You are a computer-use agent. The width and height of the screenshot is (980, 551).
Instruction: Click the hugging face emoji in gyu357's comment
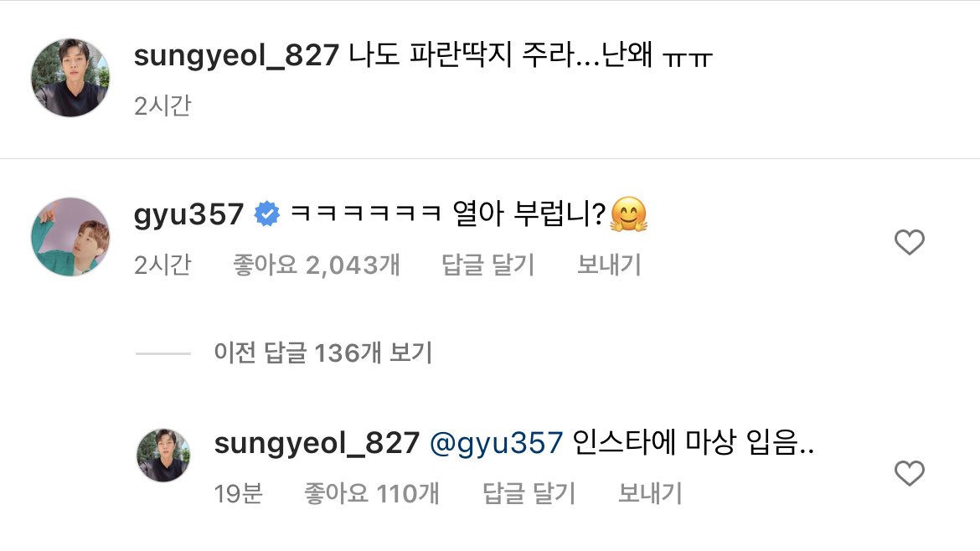[x=629, y=214]
